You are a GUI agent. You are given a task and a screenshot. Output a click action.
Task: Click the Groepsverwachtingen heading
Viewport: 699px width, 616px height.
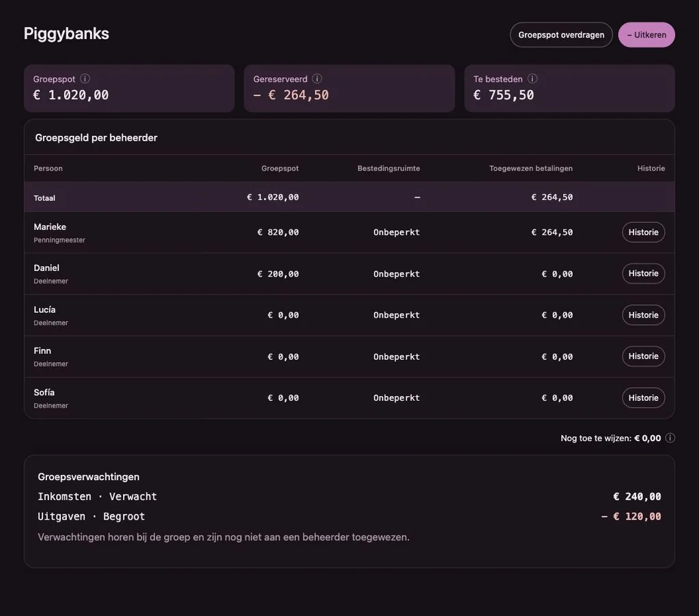pyautogui.click(x=89, y=477)
